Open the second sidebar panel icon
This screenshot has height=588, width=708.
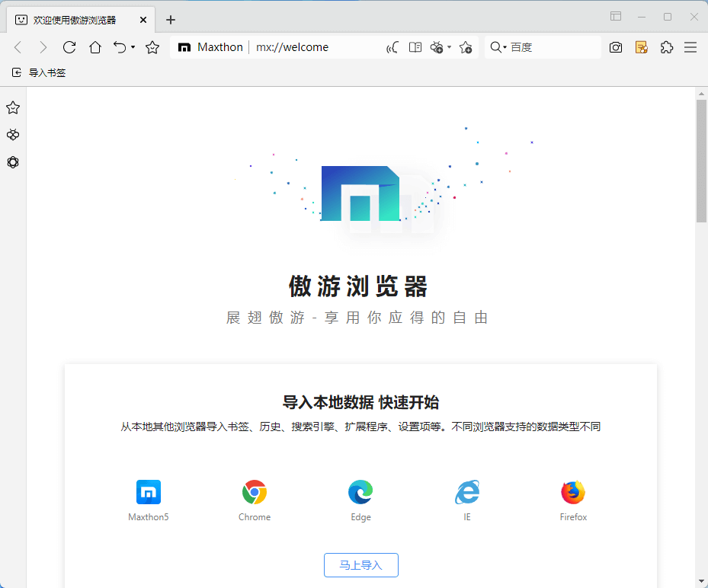click(13, 135)
